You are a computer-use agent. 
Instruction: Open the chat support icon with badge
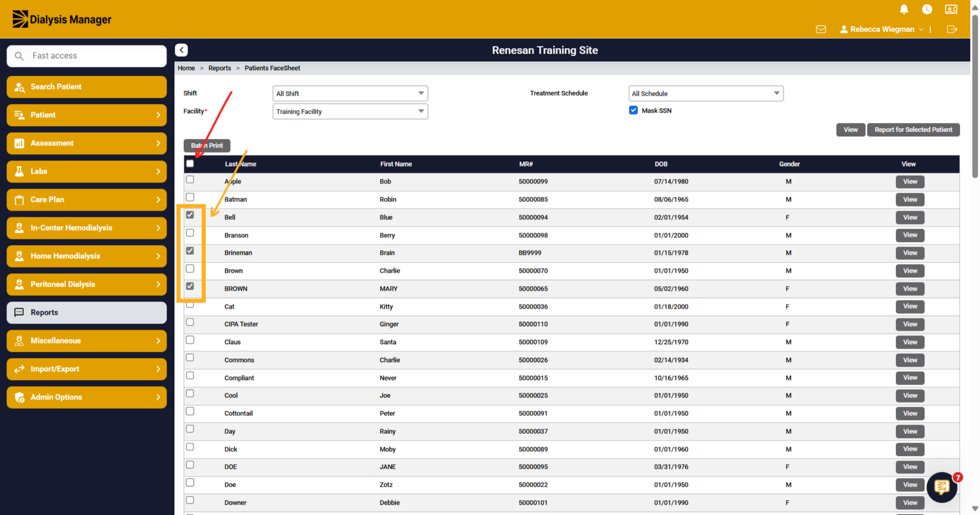(942, 487)
